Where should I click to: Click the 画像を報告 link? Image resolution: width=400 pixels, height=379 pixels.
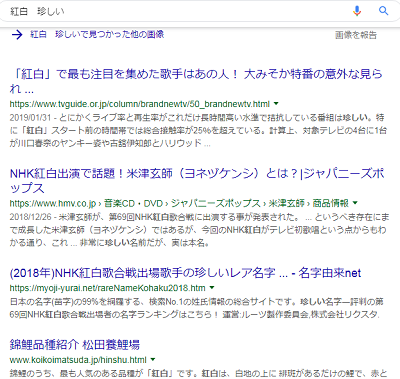[x=356, y=35]
